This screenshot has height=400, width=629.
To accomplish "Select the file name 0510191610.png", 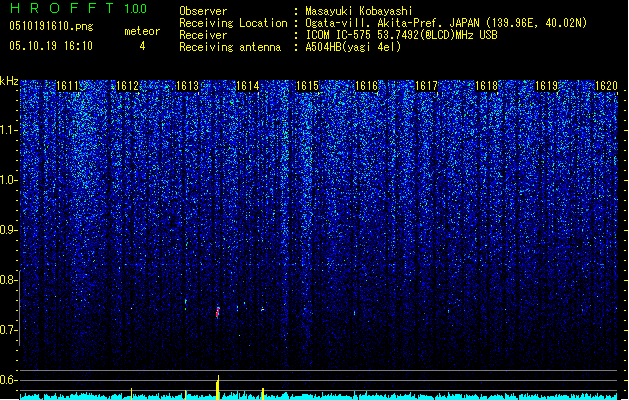I will 51,26.
